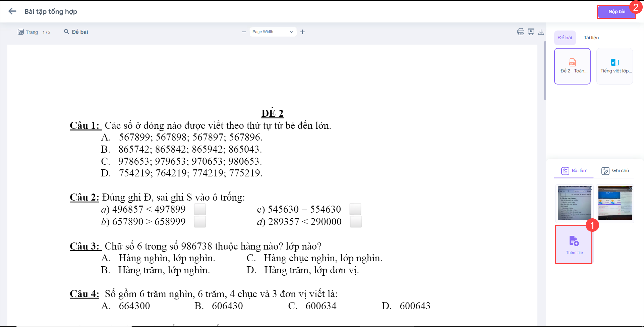
Task: Open the page list icon beside Trang
Action: click(x=21, y=32)
